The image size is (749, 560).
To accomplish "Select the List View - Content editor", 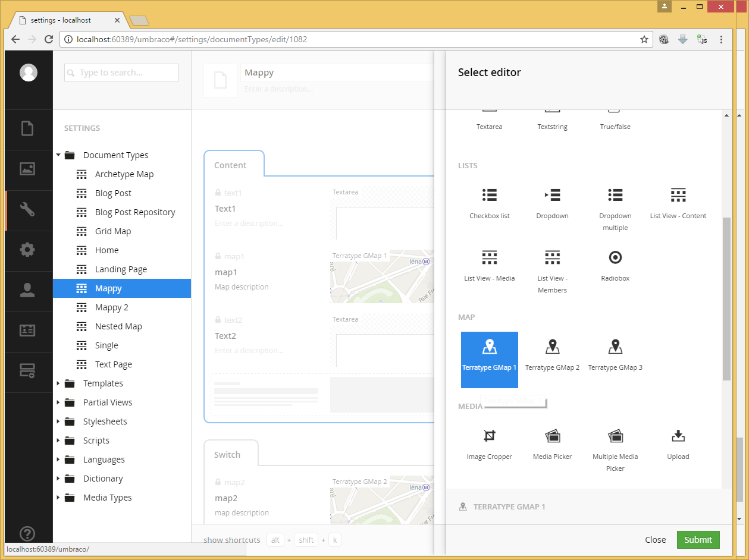I will point(678,204).
